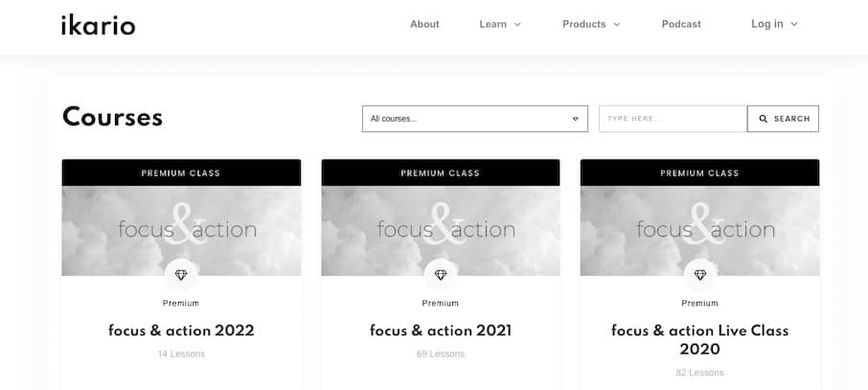Click the focus & action 2021 banner image
The height and width of the screenshot is (390, 868).
click(441, 228)
